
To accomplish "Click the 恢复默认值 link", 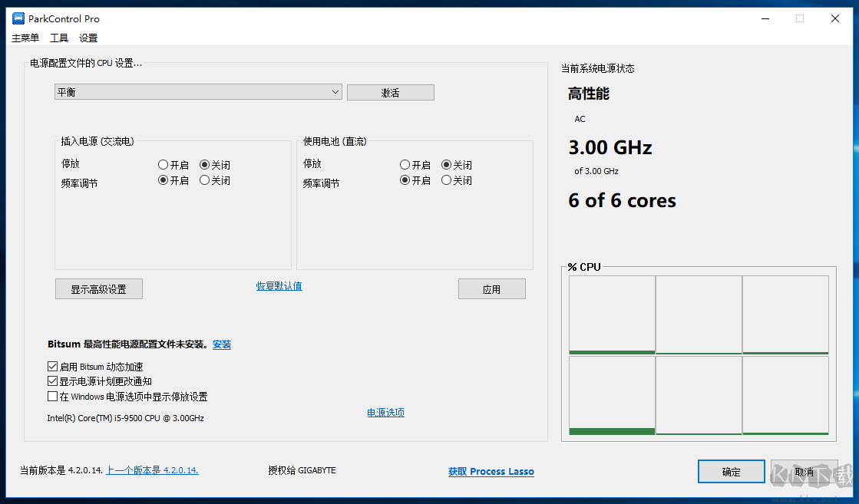I will [x=279, y=285].
